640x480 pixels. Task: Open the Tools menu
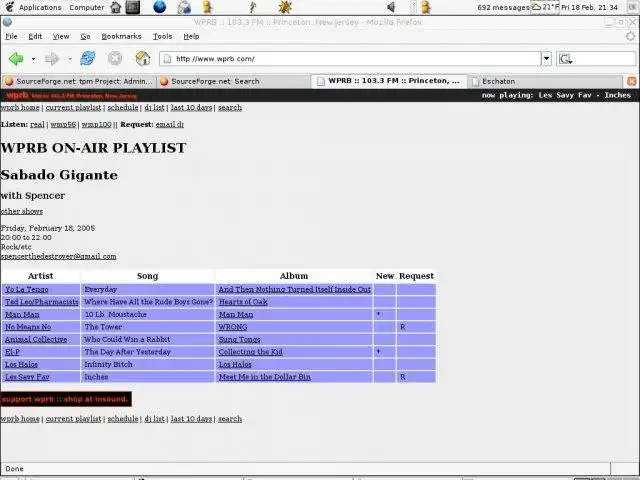[x=162, y=36]
